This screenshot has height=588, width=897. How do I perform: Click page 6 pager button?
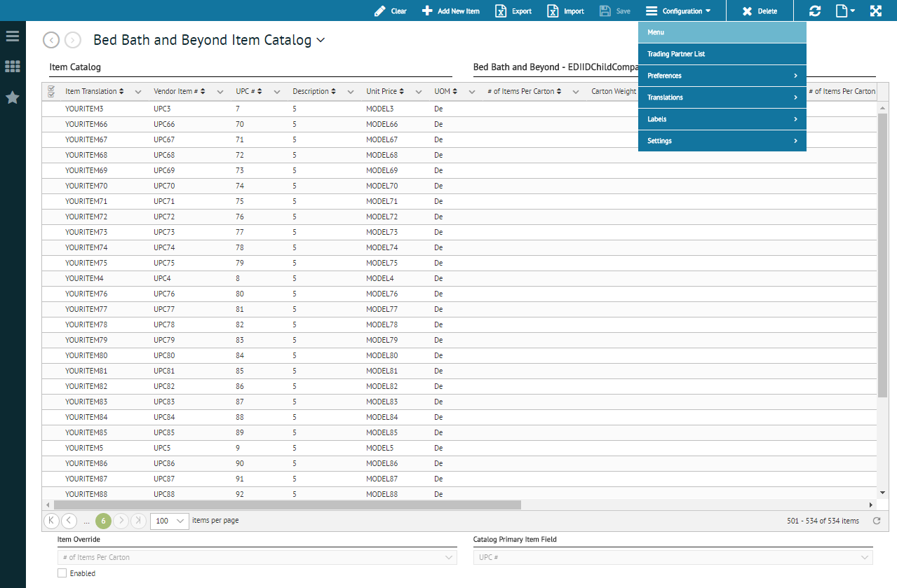tap(104, 521)
